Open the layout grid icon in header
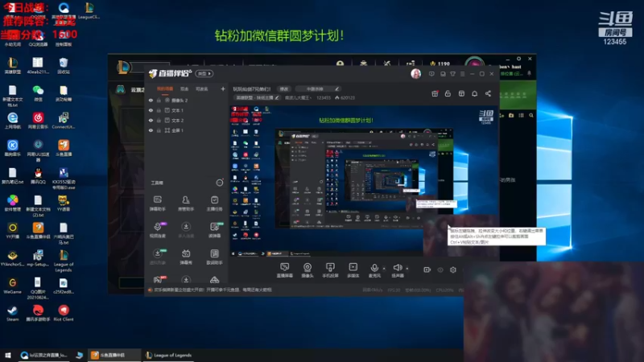Screen dimensions: 644x362 pyautogui.click(x=461, y=93)
